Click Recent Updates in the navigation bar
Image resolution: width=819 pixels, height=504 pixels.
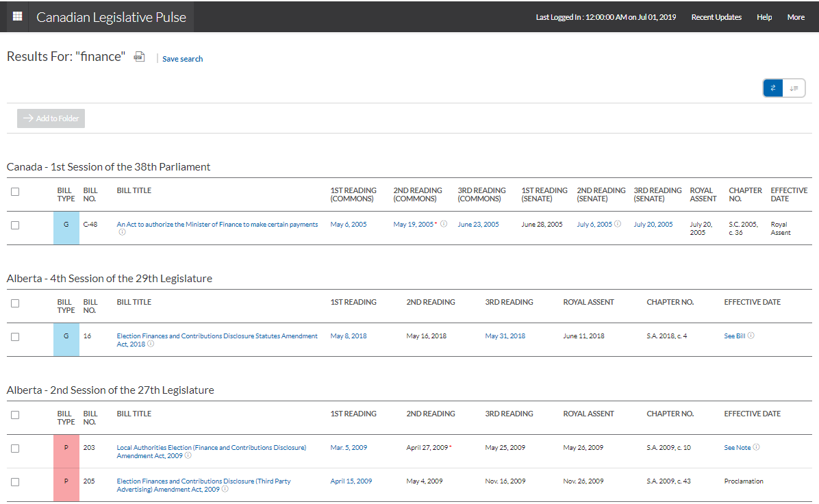[716, 17]
